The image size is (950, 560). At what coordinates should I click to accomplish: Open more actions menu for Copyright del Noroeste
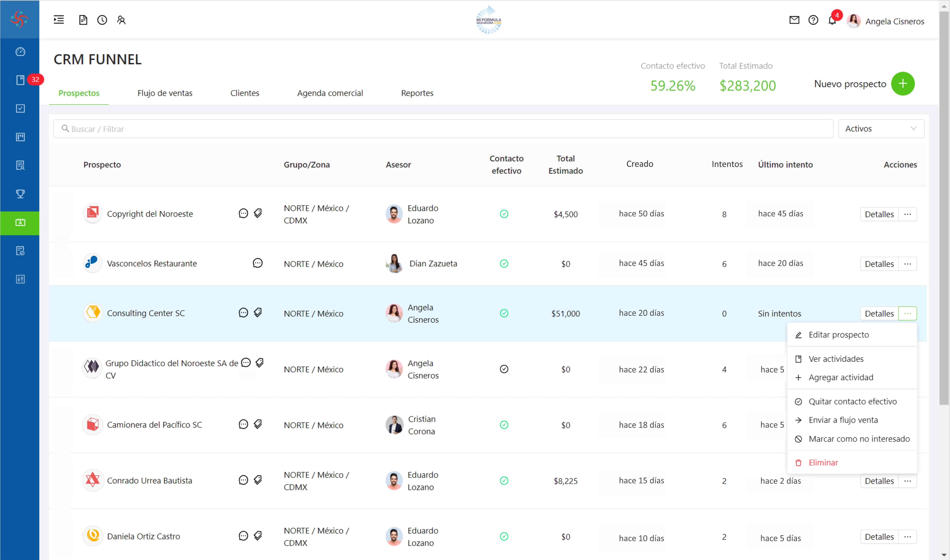tap(907, 214)
